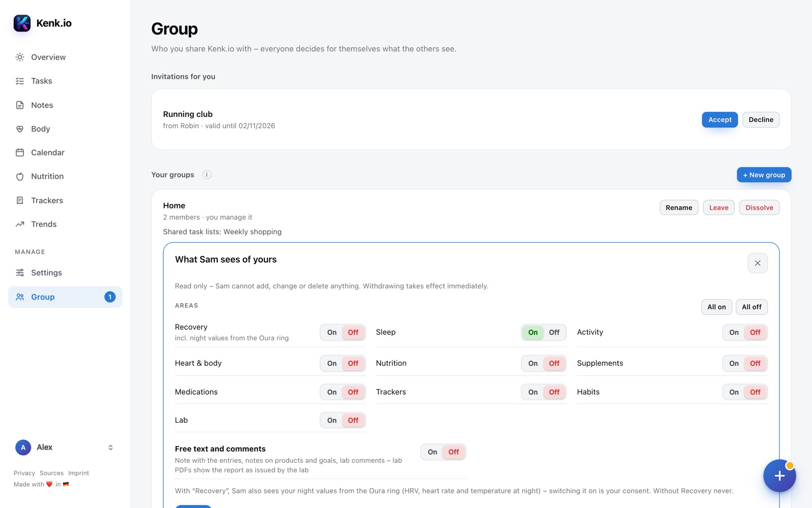Click the Calendar icon in sidebar
The width and height of the screenshot is (812, 508).
click(20, 152)
